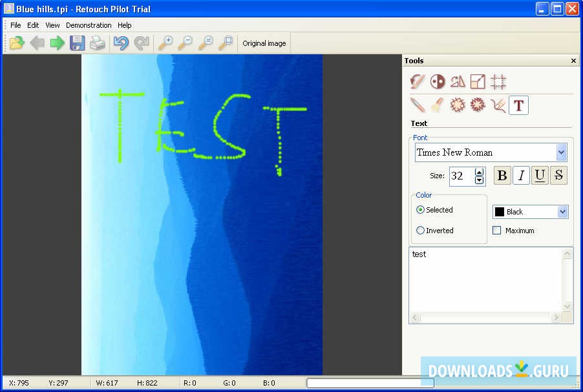
Task: Click the Print icon in toolbar
Action: (x=98, y=43)
